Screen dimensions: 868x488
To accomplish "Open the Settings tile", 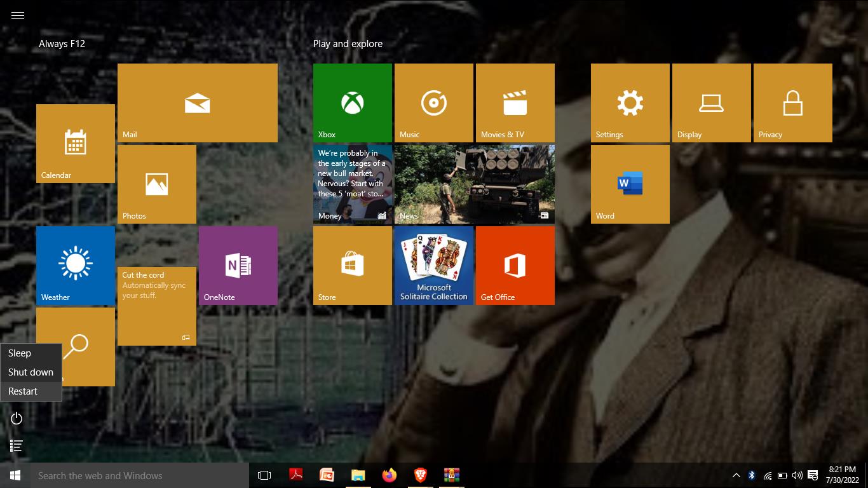I will coord(630,103).
